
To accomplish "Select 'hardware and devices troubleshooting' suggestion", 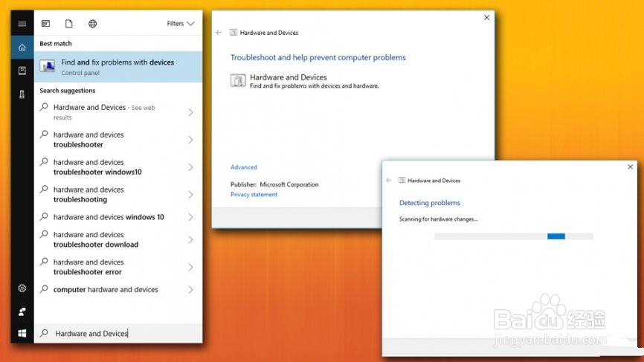I will (118, 195).
